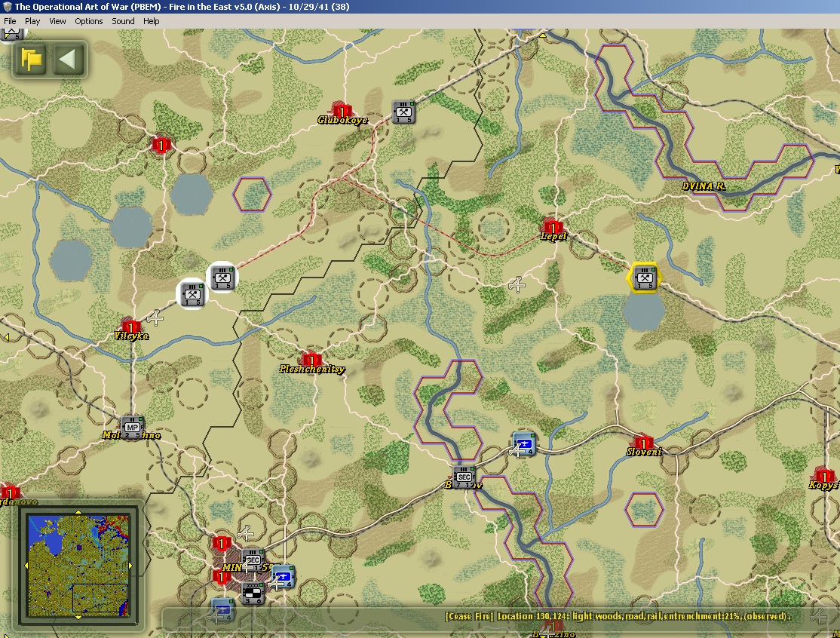
Task: Click the '[Cease Fire]' status bar text
Action: pos(469,616)
